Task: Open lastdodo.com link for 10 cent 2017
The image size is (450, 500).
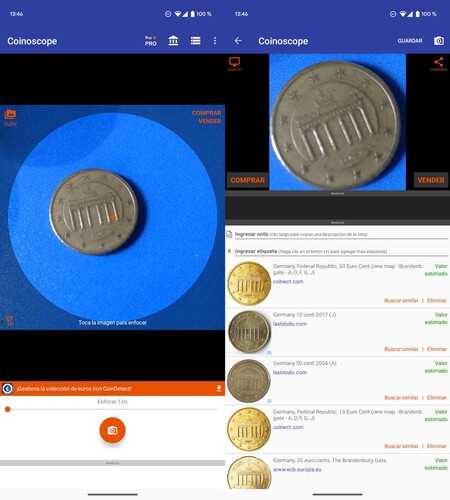Action: pyautogui.click(x=290, y=324)
